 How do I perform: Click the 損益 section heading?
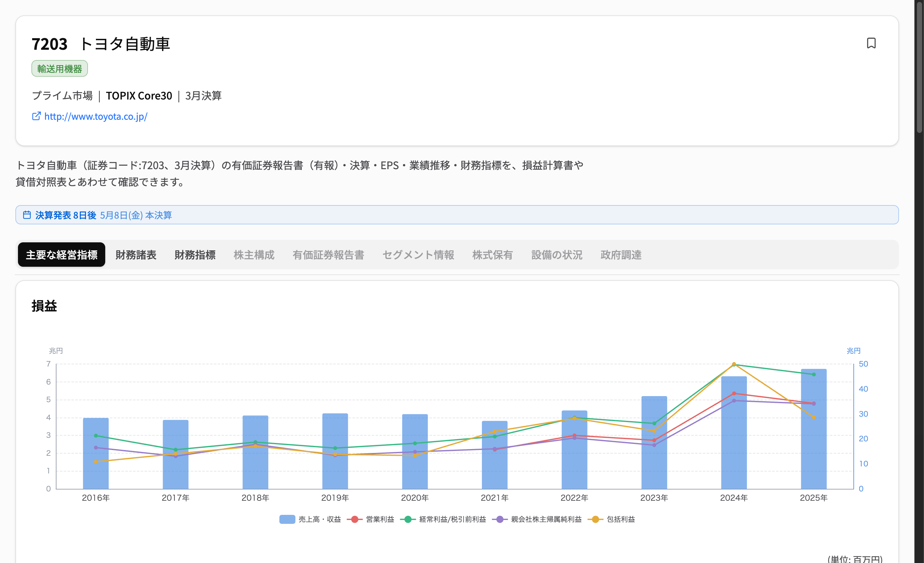44,306
